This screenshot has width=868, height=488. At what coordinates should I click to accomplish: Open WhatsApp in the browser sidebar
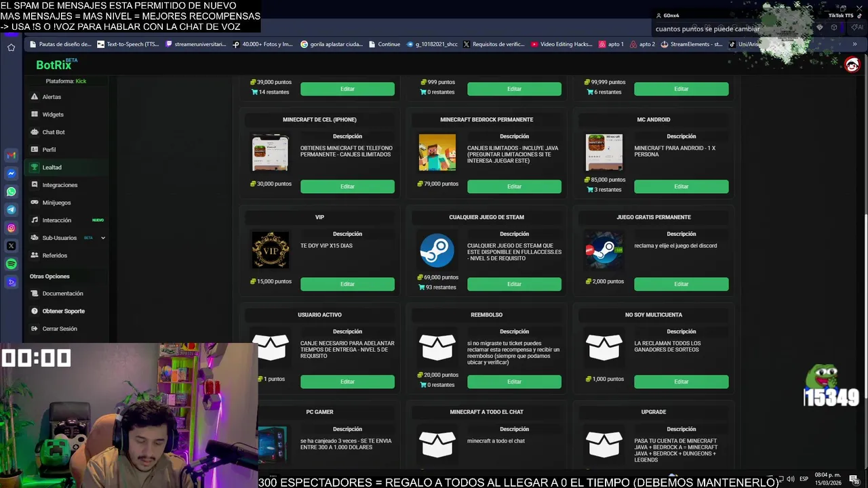click(11, 192)
